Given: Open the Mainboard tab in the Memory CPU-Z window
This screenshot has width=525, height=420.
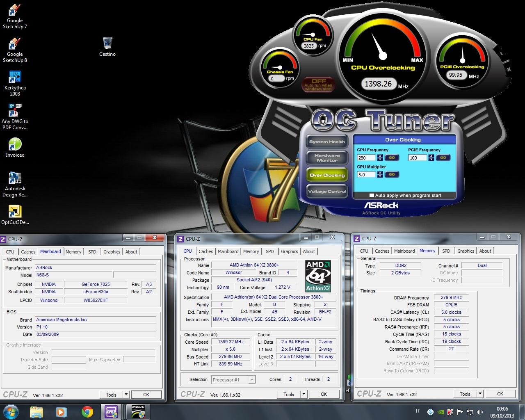Looking at the screenshot, I should coord(404,251).
